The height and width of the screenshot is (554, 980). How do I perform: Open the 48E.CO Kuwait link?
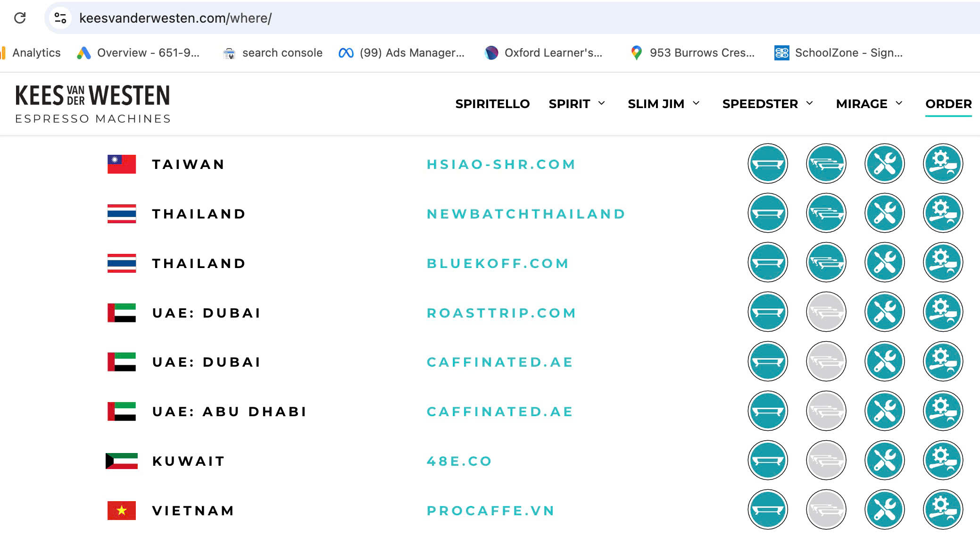click(459, 461)
